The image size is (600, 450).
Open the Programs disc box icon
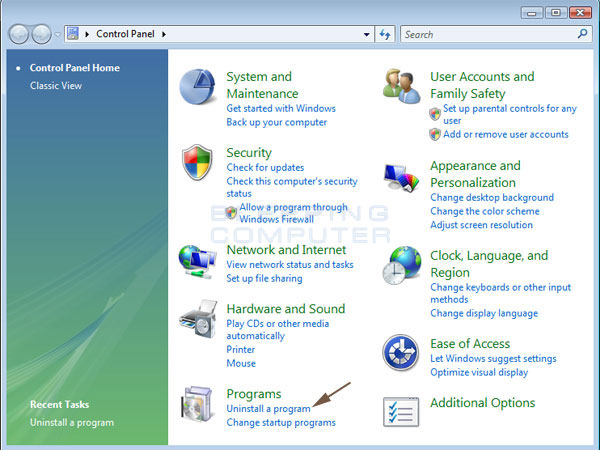pyautogui.click(x=197, y=404)
